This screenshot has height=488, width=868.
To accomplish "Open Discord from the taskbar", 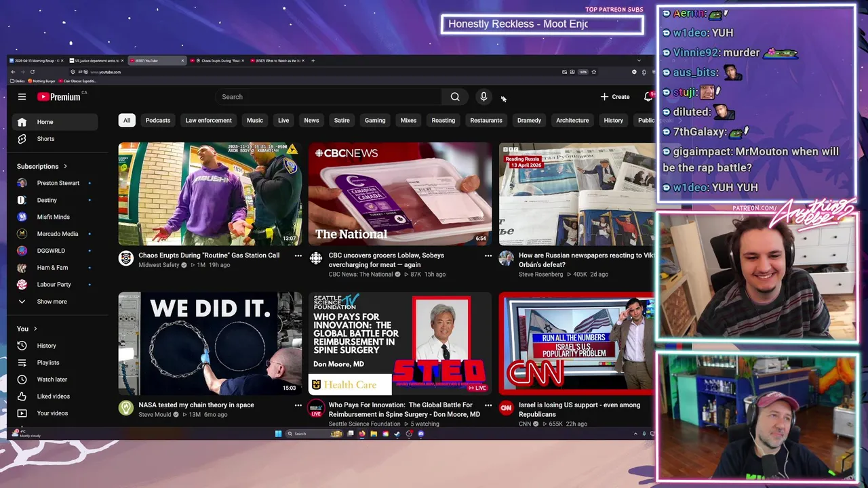I will (421, 434).
